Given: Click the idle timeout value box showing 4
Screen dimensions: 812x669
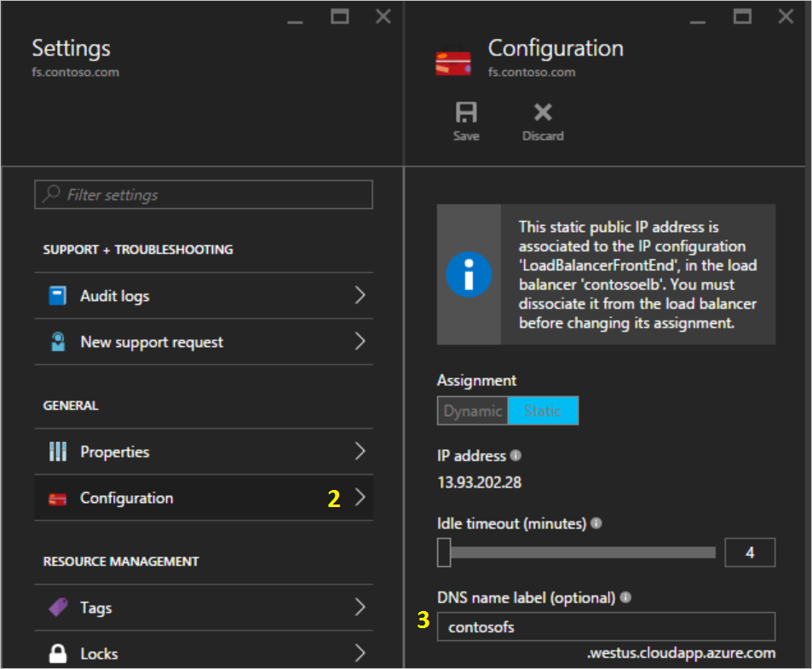Looking at the screenshot, I should 750,552.
